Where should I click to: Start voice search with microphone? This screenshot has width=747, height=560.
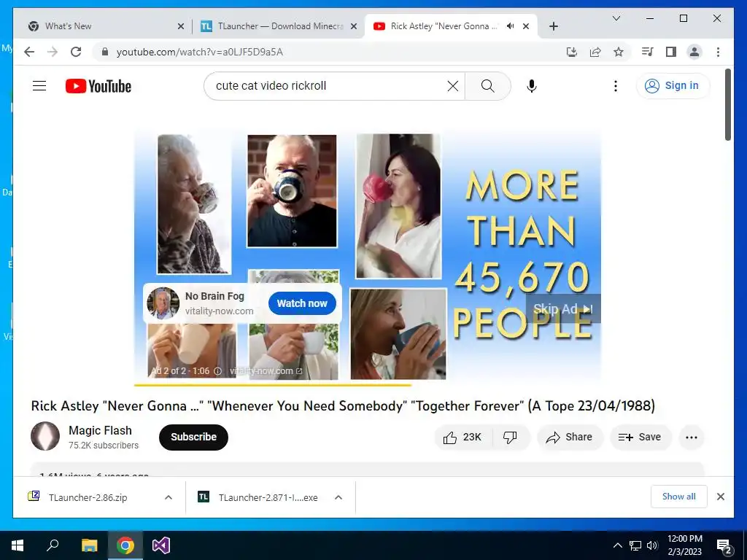(x=532, y=86)
